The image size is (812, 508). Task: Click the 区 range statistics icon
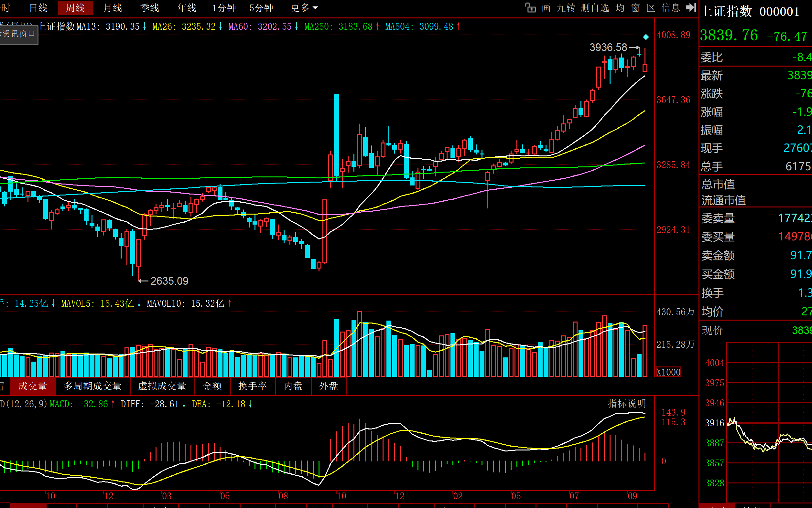click(x=651, y=8)
